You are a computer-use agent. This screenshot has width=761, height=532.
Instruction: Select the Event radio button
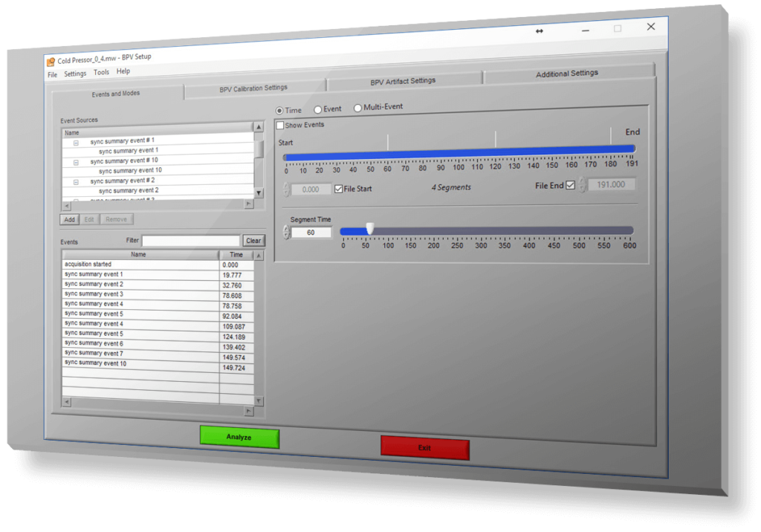[x=318, y=110]
